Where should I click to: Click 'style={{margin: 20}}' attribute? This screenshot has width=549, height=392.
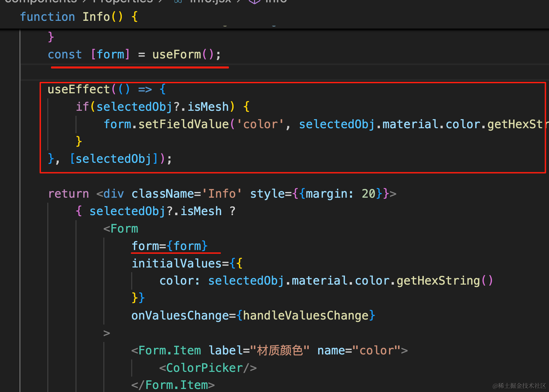(x=319, y=194)
